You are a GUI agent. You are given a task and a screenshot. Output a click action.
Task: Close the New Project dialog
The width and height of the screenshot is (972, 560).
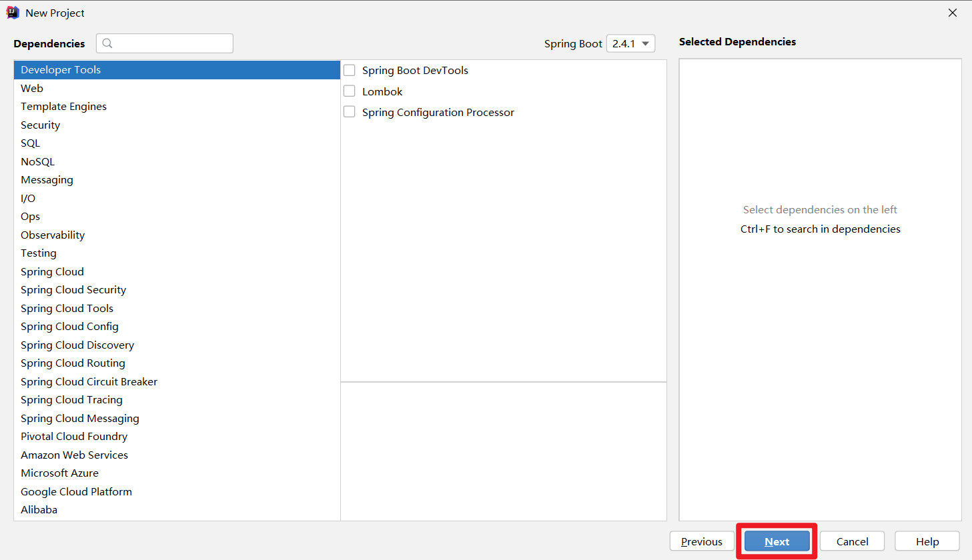953,13
